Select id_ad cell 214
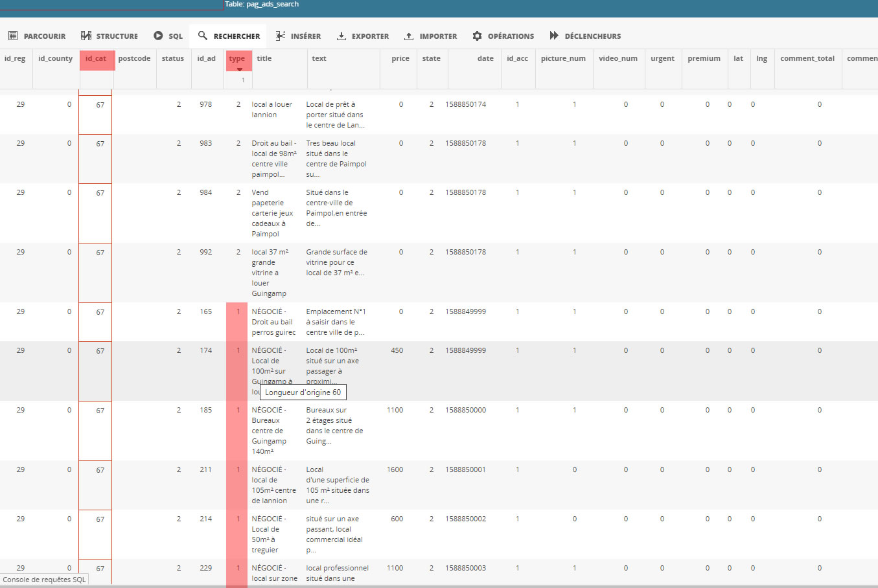 pyautogui.click(x=205, y=519)
